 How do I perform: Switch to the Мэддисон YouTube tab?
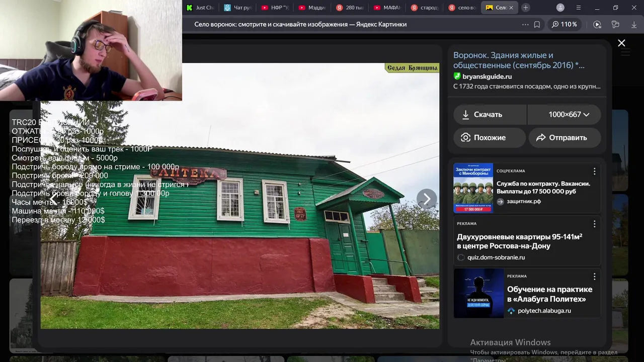(313, 8)
